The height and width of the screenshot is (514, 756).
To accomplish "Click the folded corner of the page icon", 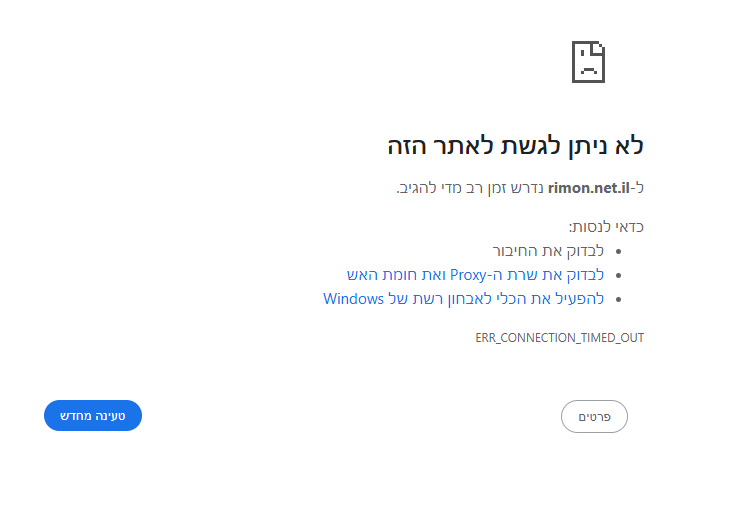I will point(599,47).
